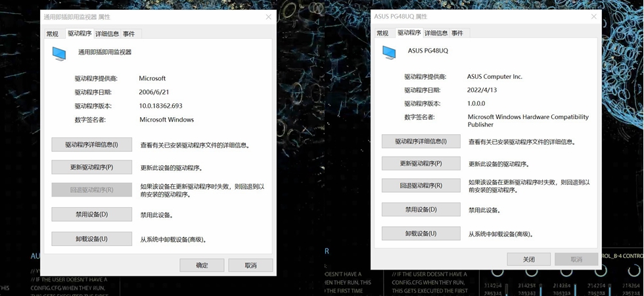Viewport: 644px width, 296px height.
Task: Select 驱动程序 tab in ASUS PG48UQ window
Action: [x=409, y=32]
